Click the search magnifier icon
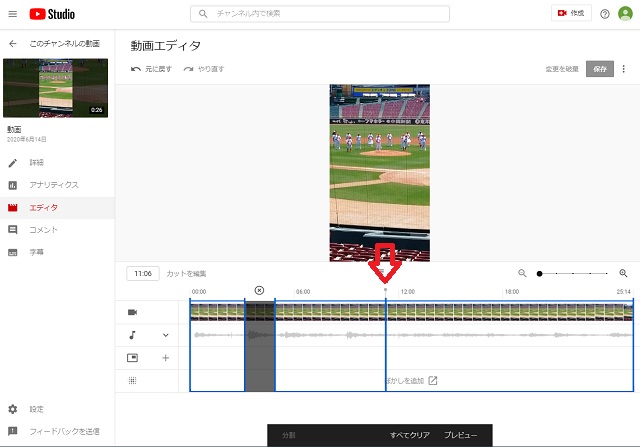The height and width of the screenshot is (447, 640). click(x=203, y=14)
